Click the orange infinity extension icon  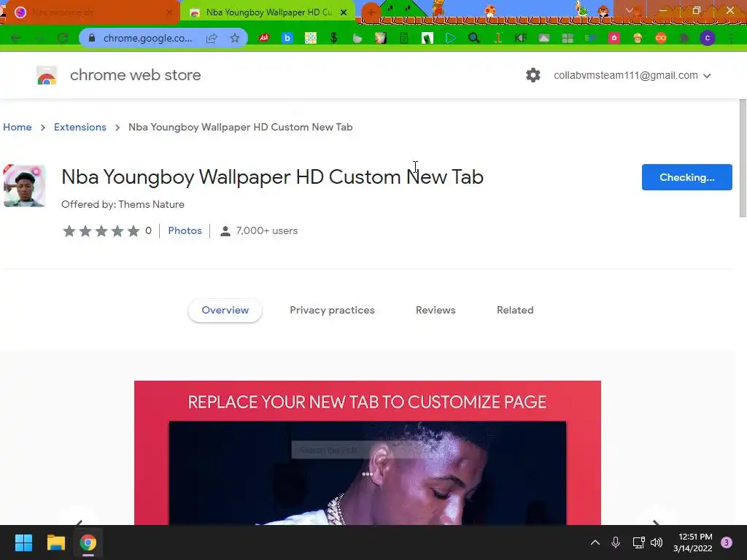(x=661, y=38)
